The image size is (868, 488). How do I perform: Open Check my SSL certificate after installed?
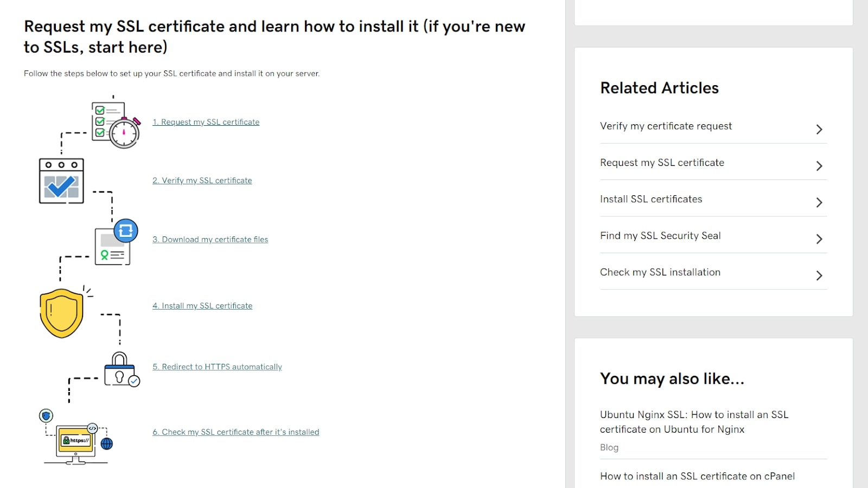click(235, 432)
